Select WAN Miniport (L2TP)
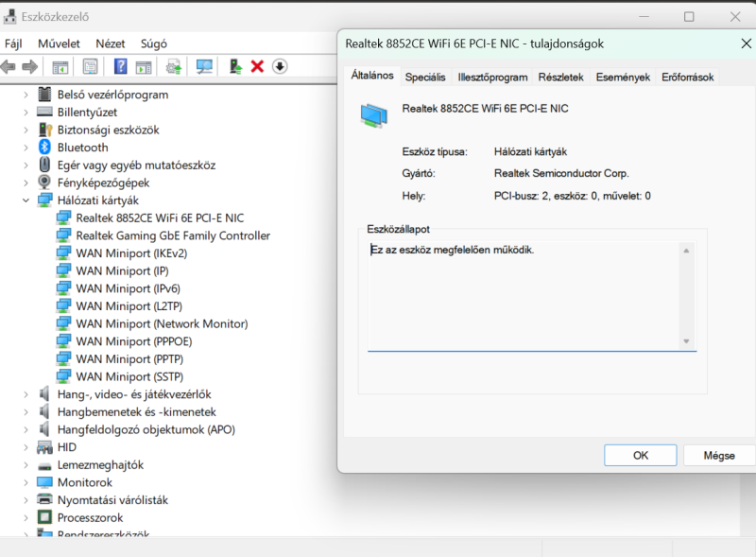This screenshot has width=756, height=557. pos(129,306)
